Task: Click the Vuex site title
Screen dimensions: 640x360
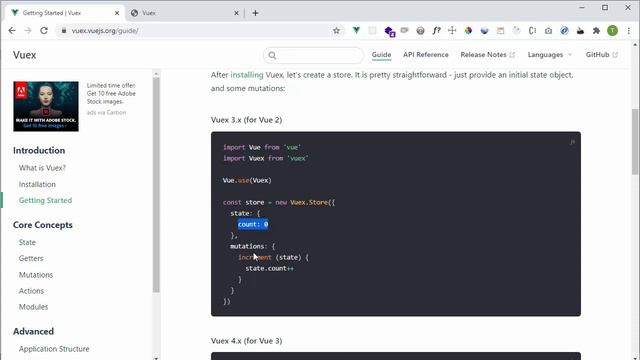Action: coord(24,55)
